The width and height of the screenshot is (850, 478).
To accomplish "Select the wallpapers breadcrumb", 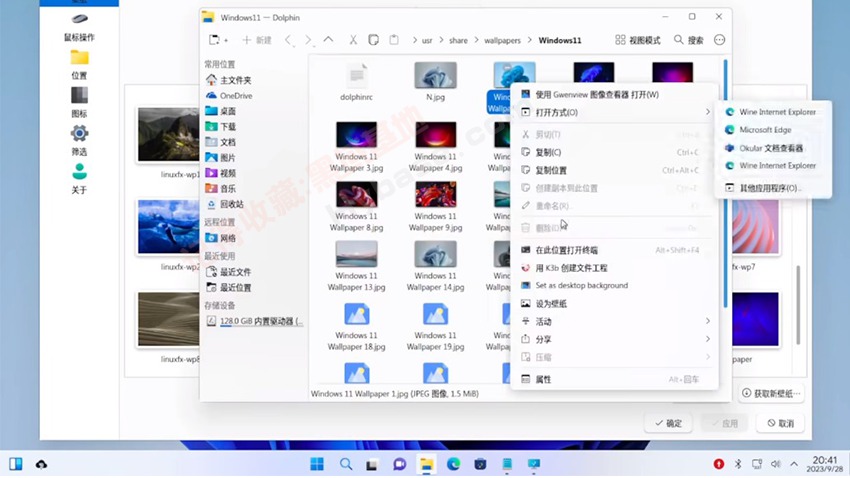I will point(502,40).
